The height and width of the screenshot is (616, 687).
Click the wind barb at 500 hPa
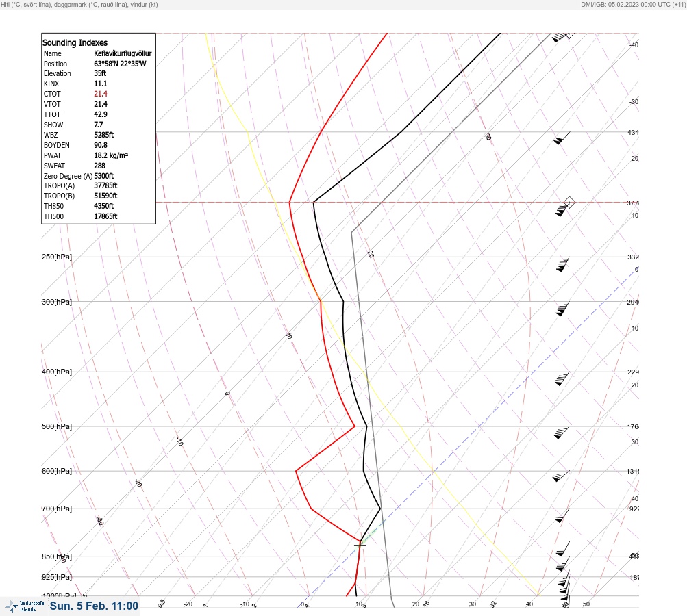click(561, 433)
